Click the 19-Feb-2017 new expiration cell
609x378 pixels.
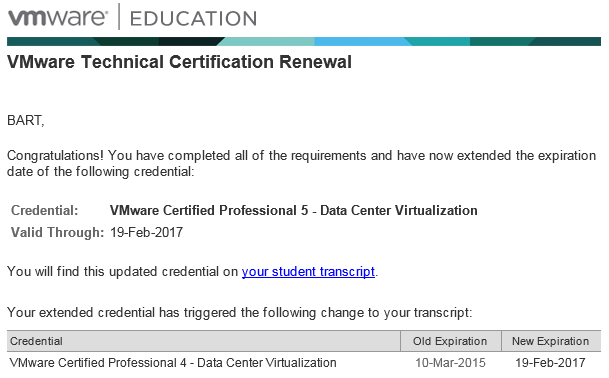click(x=550, y=363)
